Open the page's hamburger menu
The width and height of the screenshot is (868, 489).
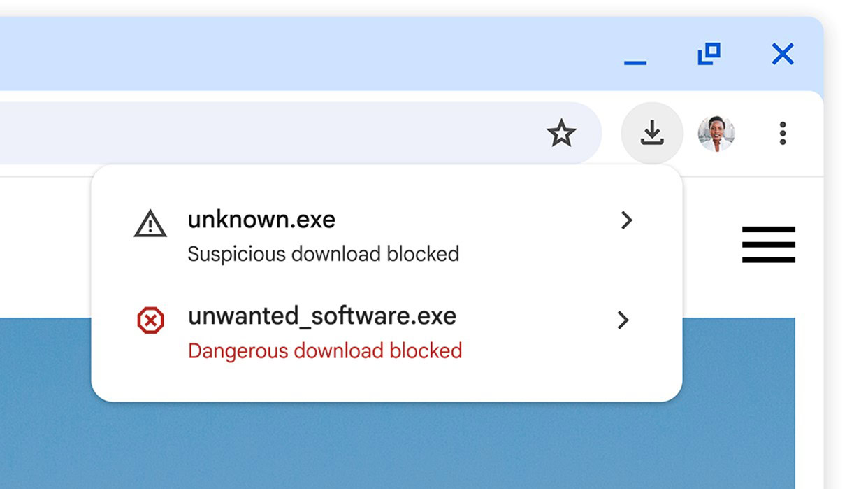[768, 245]
